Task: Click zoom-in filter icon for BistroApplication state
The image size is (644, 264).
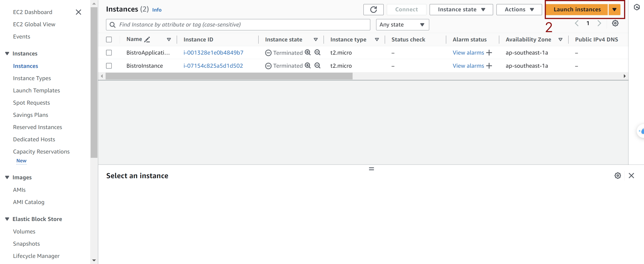Action: coord(307,52)
